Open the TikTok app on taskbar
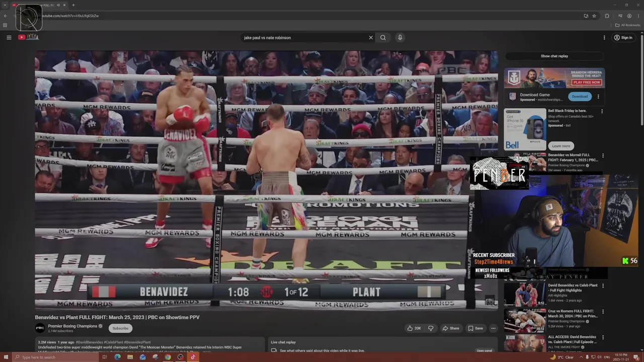 (x=193, y=357)
